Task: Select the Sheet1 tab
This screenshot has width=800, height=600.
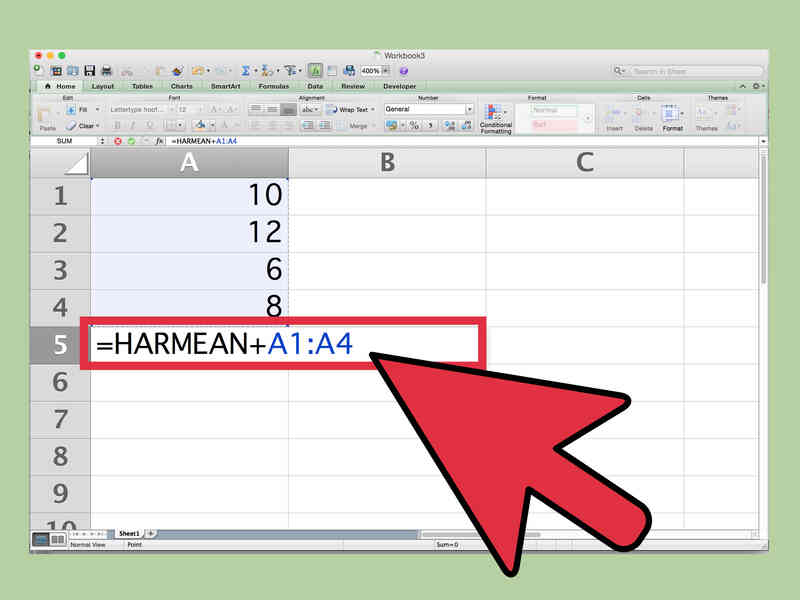Action: pyautogui.click(x=129, y=533)
